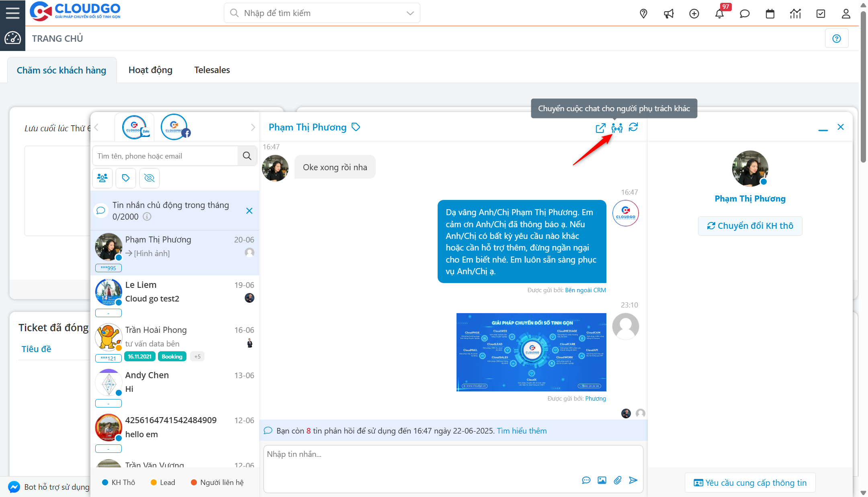The image size is (868, 497).
Task: Collapse channels with the left chevron
Action: coord(96,127)
